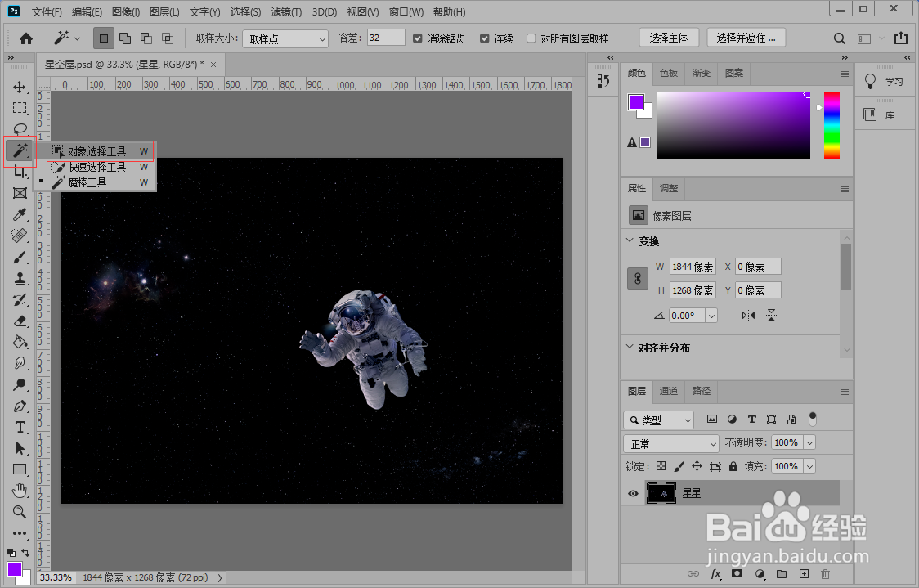Image resolution: width=919 pixels, height=588 pixels.
Task: Select the Spot Healing Brush tool
Action: click(x=20, y=236)
